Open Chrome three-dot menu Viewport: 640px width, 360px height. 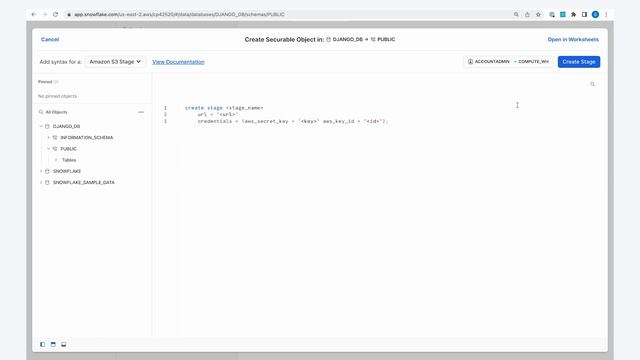pyautogui.click(x=607, y=14)
